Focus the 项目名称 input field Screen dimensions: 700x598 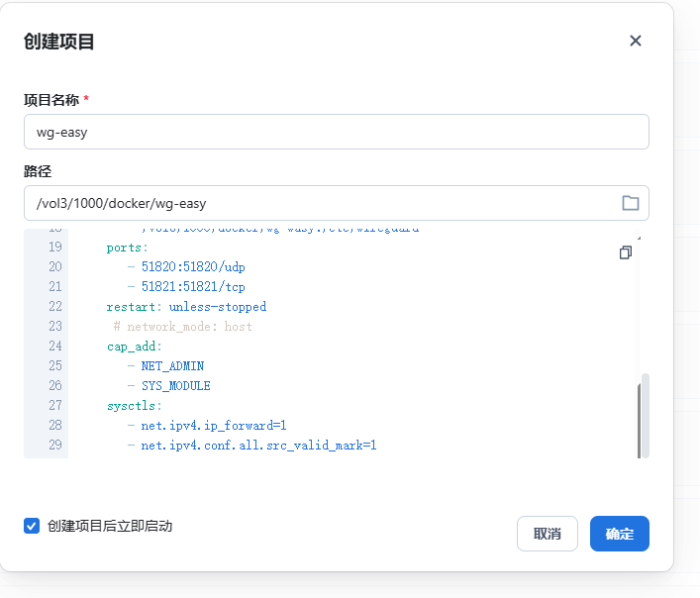pyautogui.click(x=336, y=132)
